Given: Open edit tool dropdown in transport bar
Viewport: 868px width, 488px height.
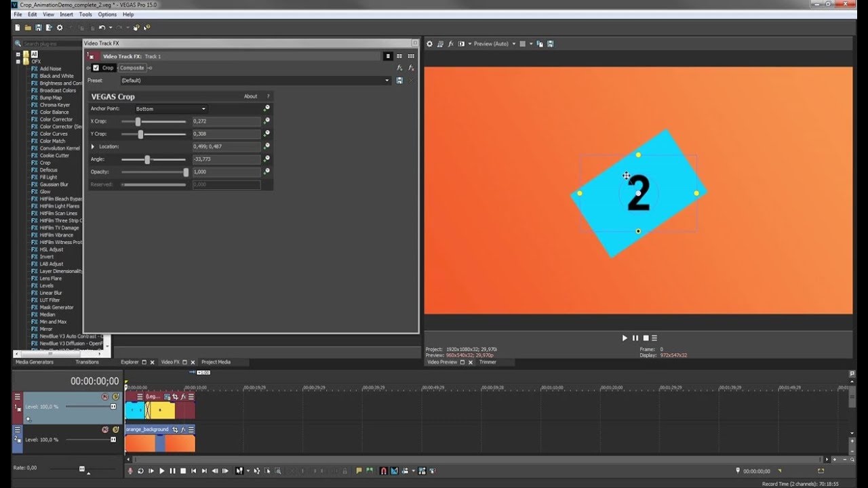Looking at the screenshot, I should pos(248,470).
